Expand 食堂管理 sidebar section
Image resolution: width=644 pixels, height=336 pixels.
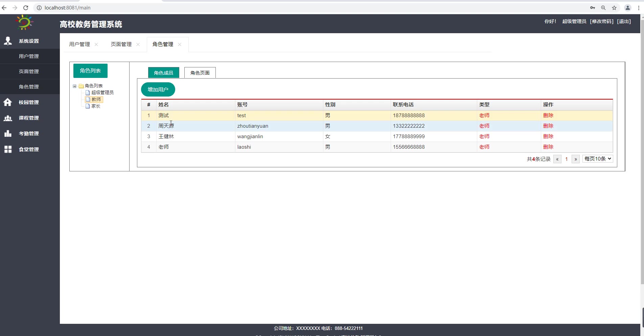tap(30, 149)
